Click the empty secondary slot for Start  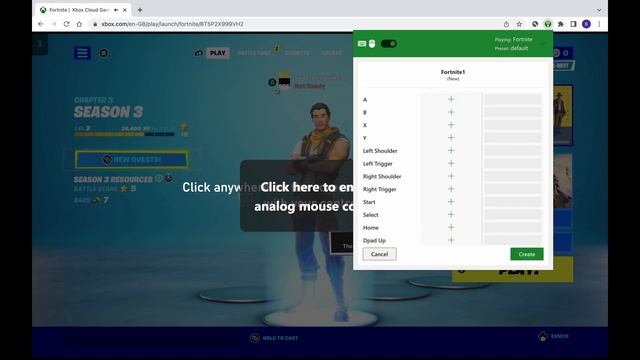coord(513,202)
